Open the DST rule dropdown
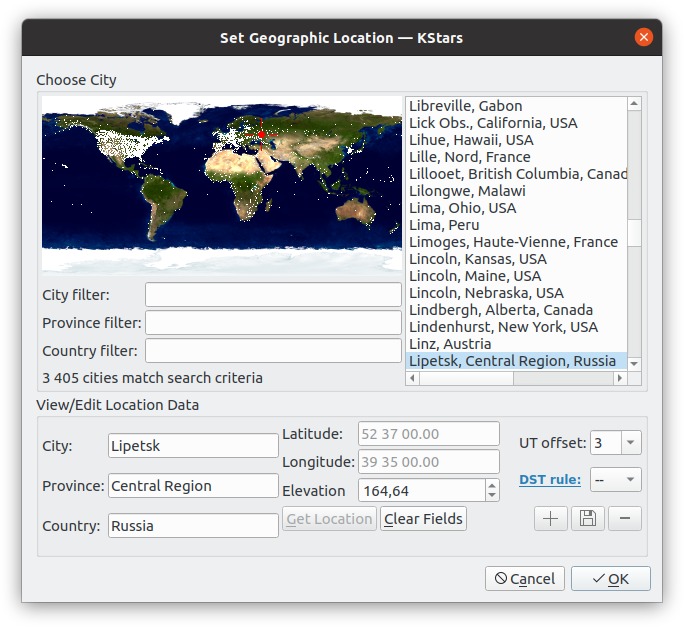The width and height of the screenshot is (684, 627). pyautogui.click(x=616, y=480)
